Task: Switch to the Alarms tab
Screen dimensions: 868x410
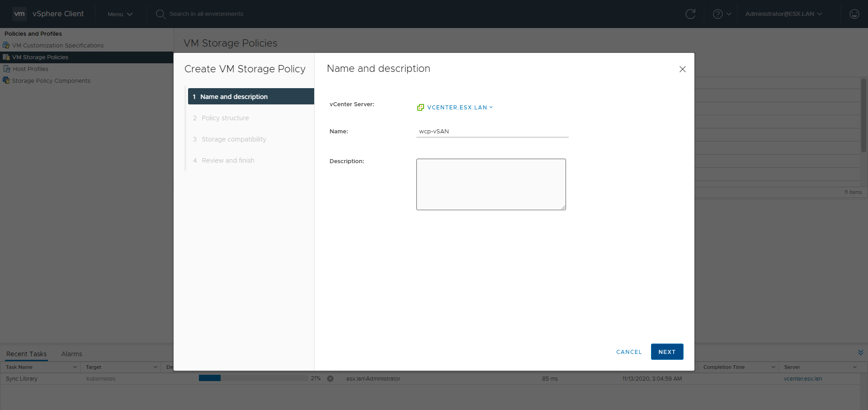Action: (71, 354)
